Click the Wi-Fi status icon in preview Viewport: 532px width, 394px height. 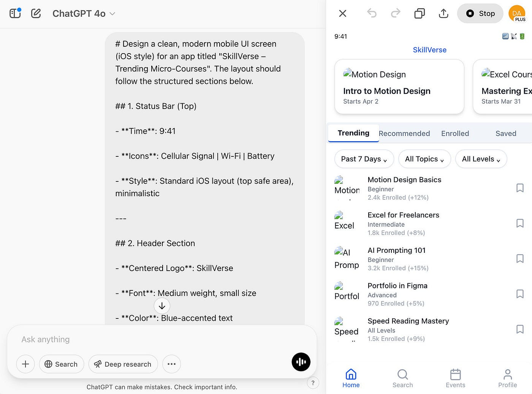coord(514,36)
